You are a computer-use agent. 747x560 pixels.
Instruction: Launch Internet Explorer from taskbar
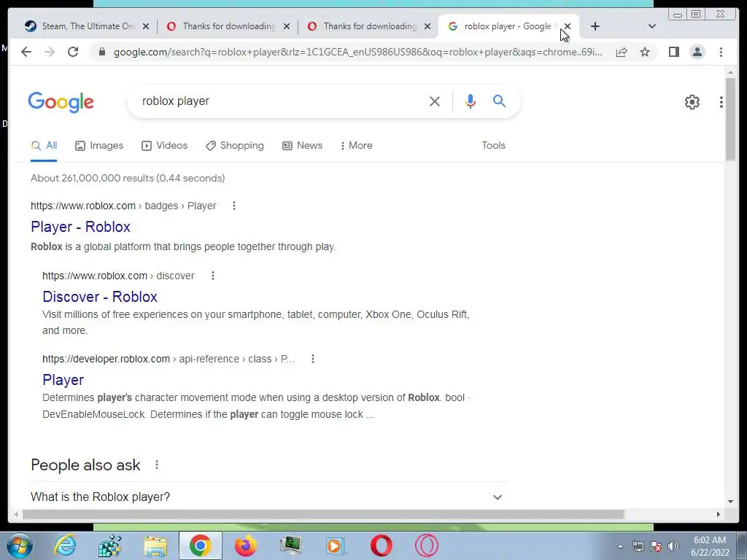tap(64, 545)
